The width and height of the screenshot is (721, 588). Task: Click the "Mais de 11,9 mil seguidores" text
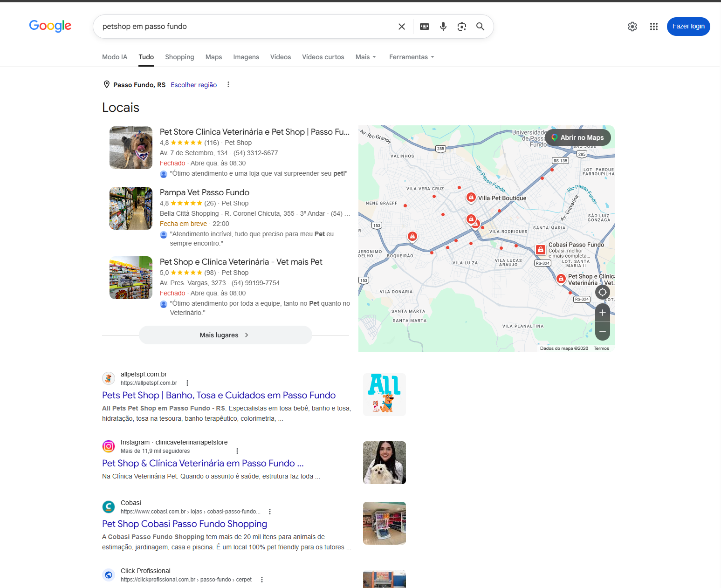point(155,451)
